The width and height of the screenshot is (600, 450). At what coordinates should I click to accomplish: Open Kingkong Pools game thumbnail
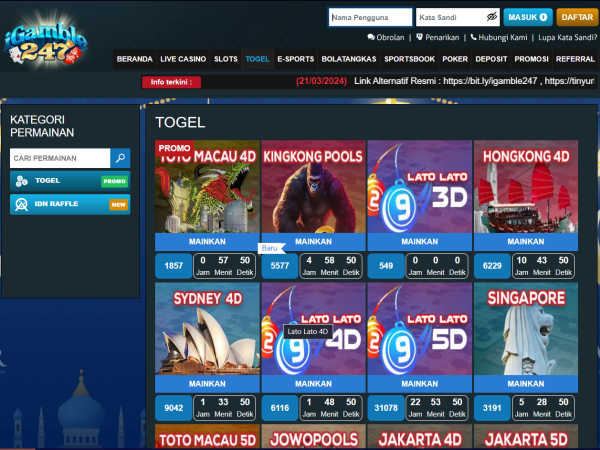click(313, 186)
